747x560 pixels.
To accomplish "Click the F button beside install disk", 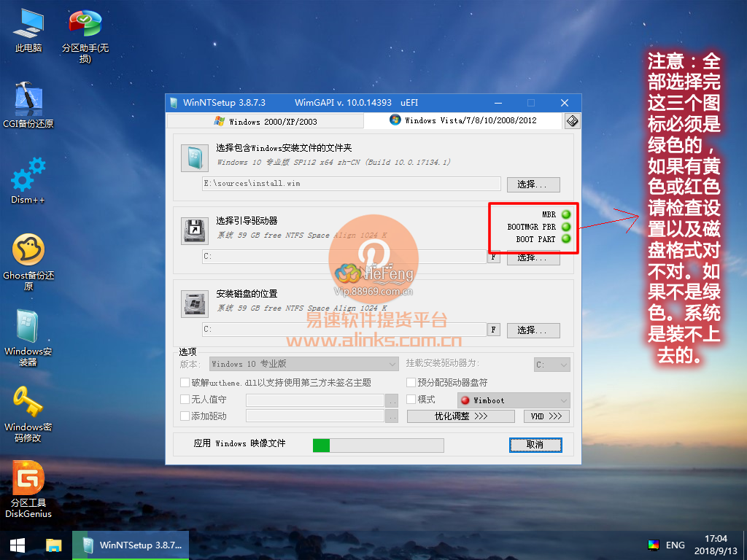I will 494,330.
